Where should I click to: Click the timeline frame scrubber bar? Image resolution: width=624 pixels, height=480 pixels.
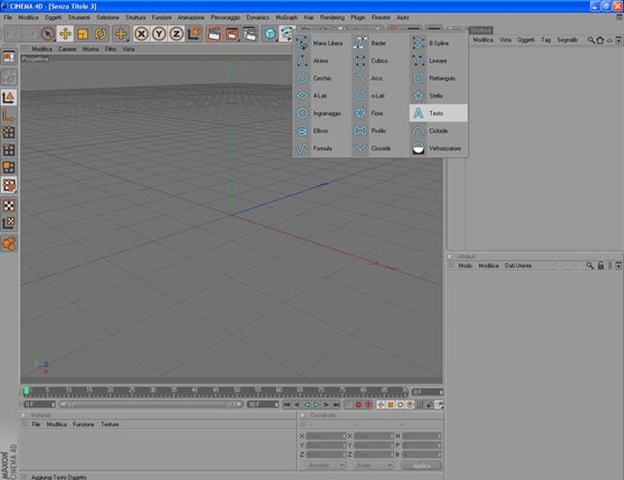tap(216, 392)
